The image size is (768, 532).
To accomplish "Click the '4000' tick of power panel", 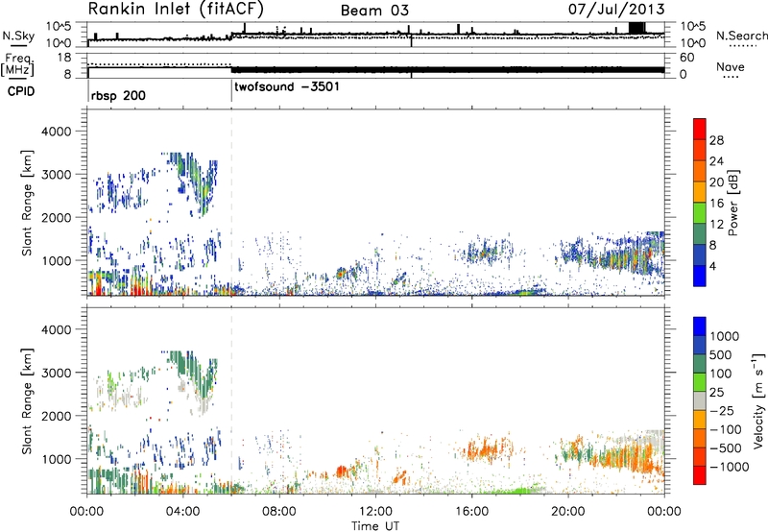I will [x=56, y=132].
